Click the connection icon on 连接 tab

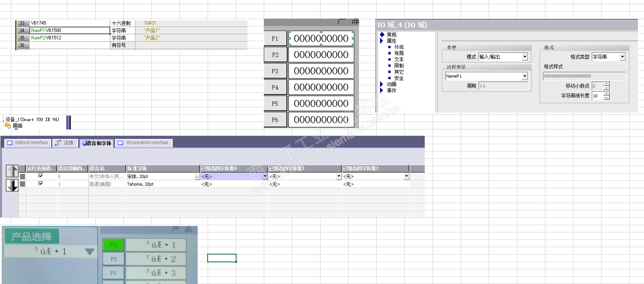point(58,142)
